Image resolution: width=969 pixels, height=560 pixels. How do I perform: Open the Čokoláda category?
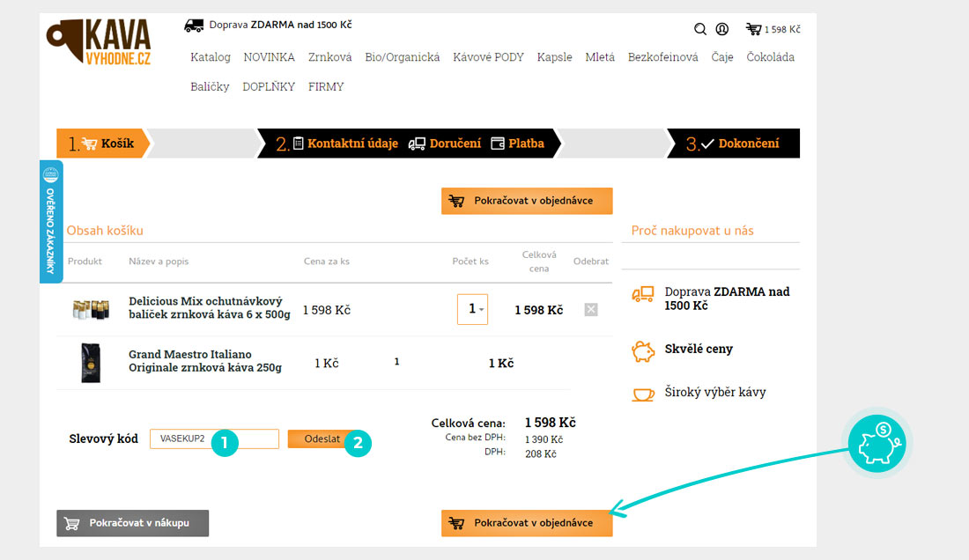tap(770, 57)
